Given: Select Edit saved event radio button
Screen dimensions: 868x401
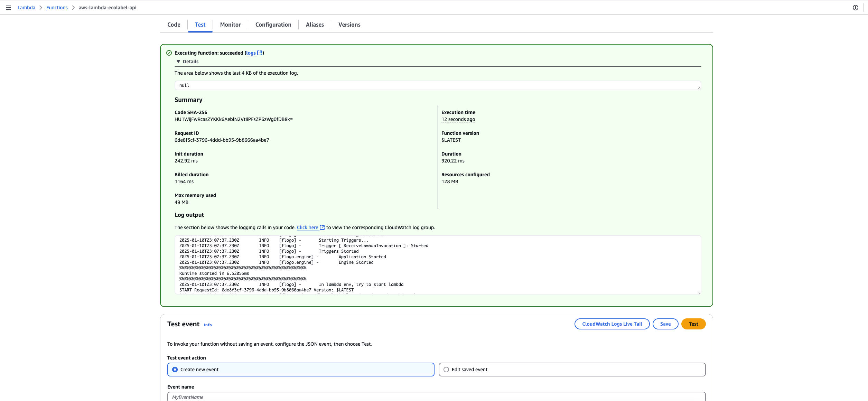Looking at the screenshot, I should click(x=446, y=370).
